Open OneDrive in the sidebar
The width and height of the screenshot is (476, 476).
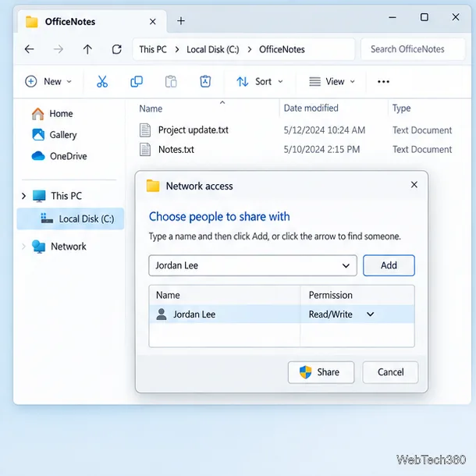tap(59, 156)
